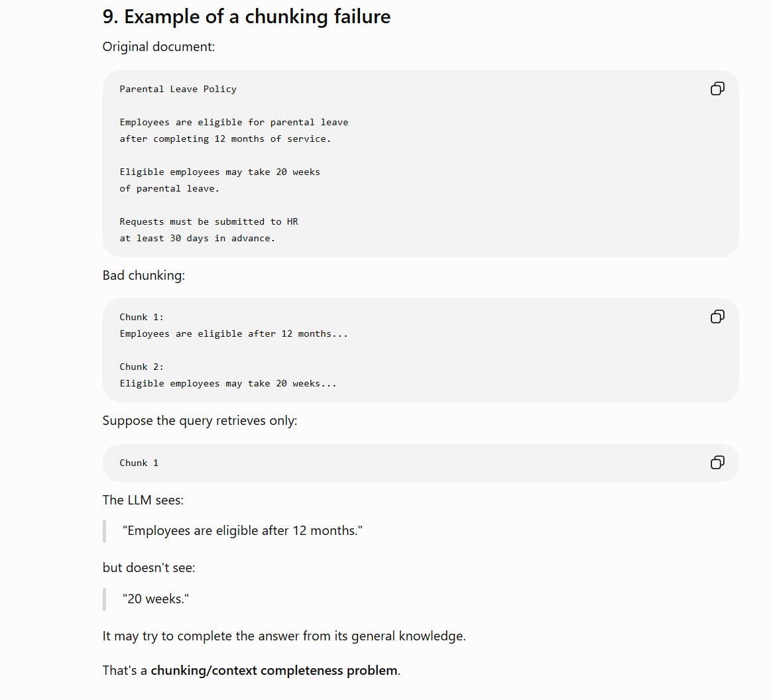Click the Parental Leave Policy title line
773x700 pixels.
pyautogui.click(x=178, y=89)
